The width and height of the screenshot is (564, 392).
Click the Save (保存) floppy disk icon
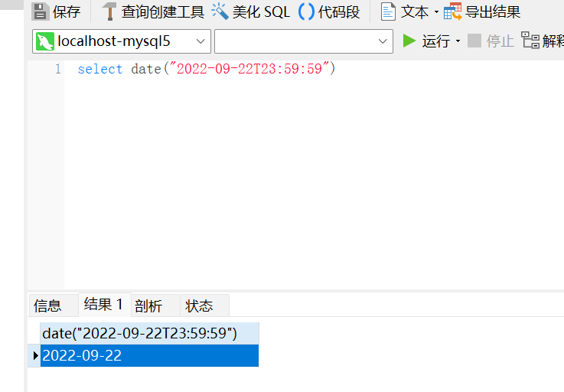(41, 11)
